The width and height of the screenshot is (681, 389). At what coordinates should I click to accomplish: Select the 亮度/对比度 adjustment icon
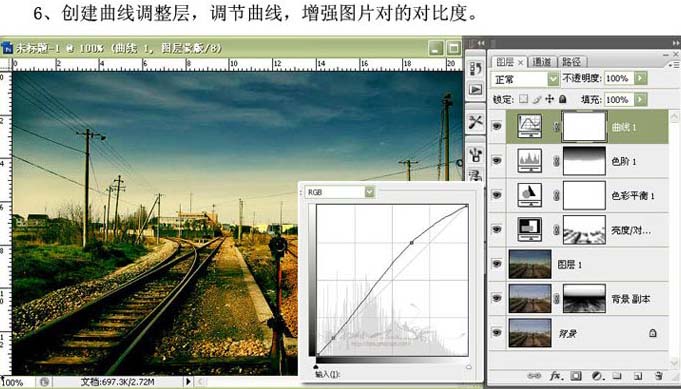[x=530, y=230]
